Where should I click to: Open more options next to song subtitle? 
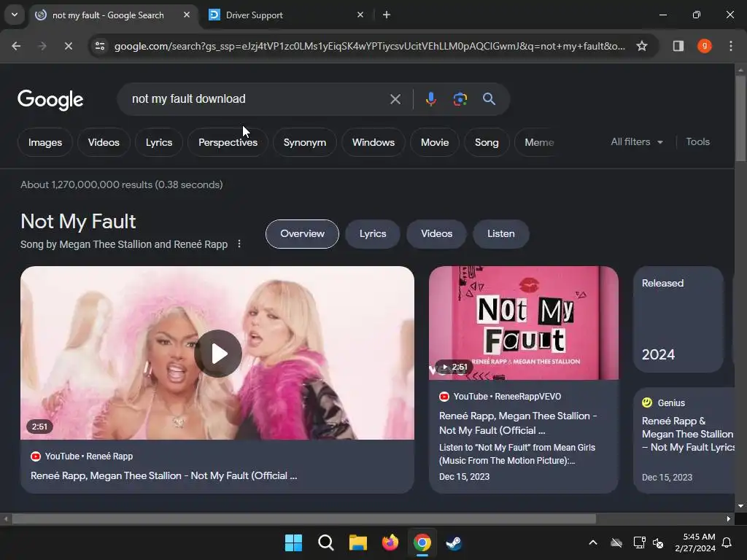pos(239,244)
